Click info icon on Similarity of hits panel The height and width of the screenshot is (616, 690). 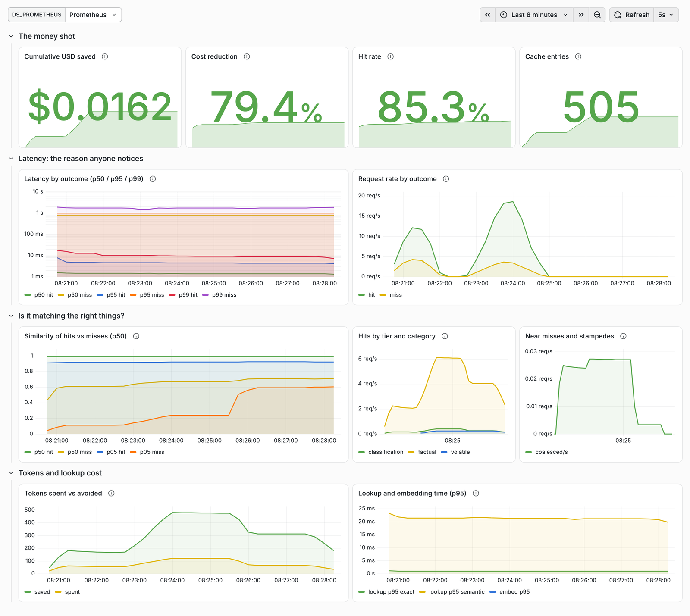136,336
